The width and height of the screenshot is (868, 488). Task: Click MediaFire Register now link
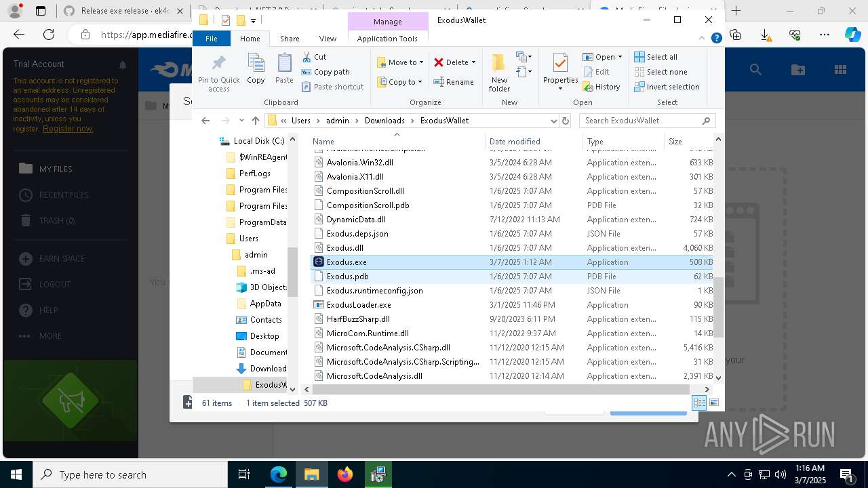pos(68,129)
